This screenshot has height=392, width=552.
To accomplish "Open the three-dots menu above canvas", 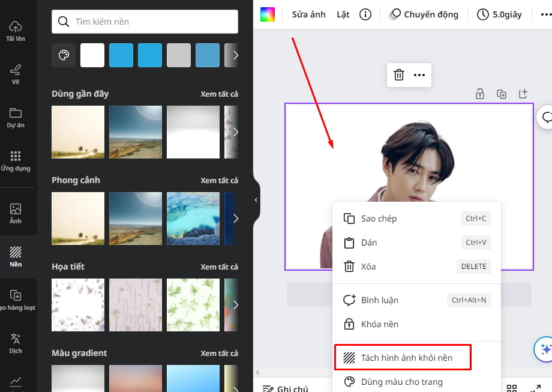I will pos(419,75).
